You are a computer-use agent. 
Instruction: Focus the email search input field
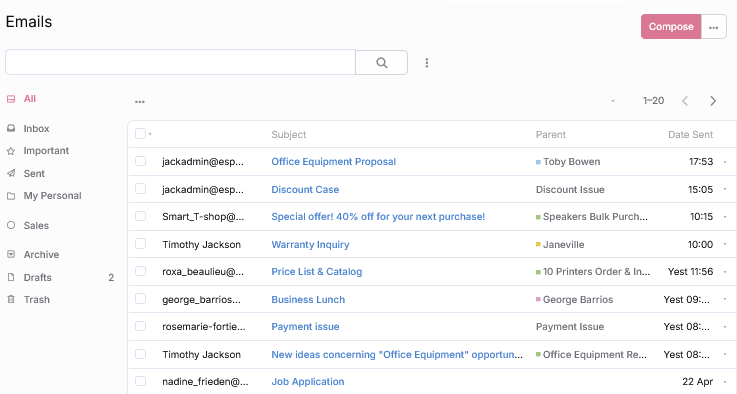[180, 62]
